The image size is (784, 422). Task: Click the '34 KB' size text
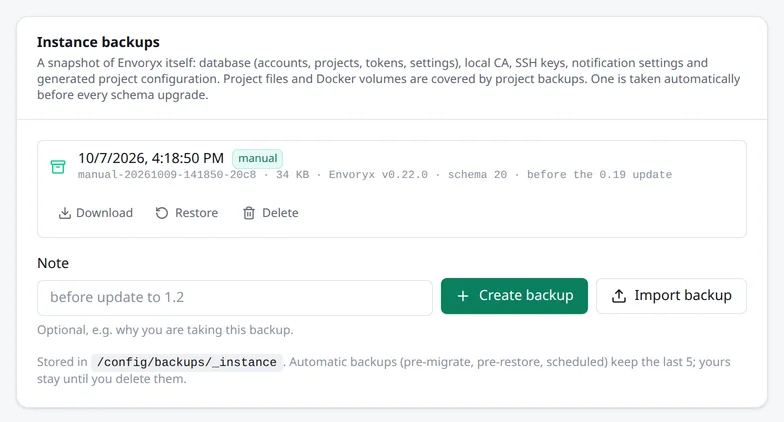tap(292, 174)
